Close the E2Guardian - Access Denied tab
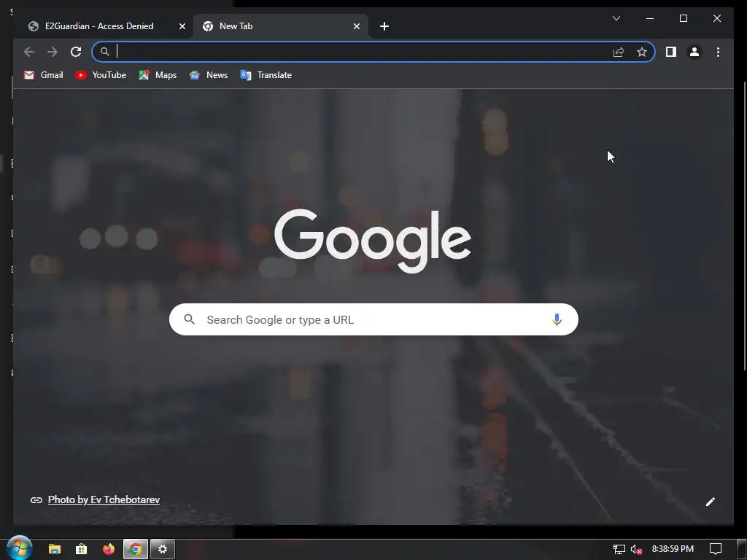The height and width of the screenshot is (560, 747). click(182, 26)
